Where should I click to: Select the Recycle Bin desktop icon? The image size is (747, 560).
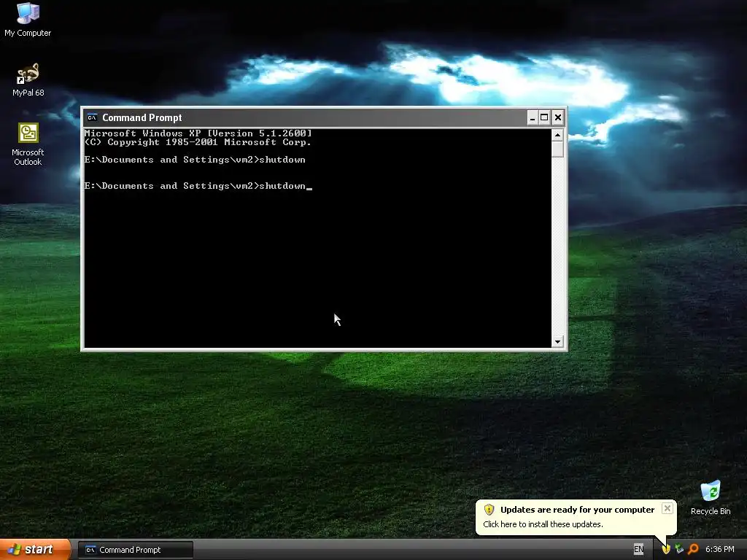(711, 497)
